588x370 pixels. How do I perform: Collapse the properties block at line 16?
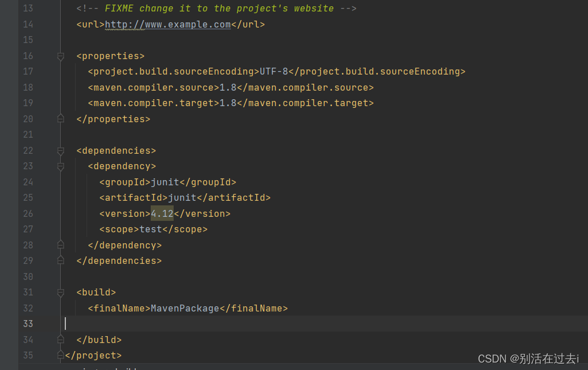coord(60,56)
